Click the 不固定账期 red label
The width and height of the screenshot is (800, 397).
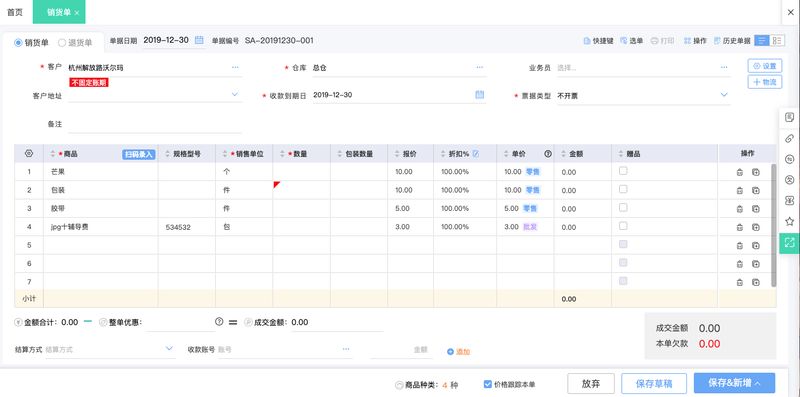[x=89, y=82]
